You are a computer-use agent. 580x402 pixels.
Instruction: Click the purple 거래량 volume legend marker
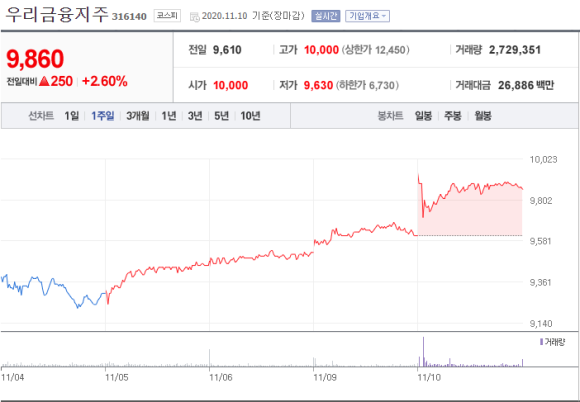tap(541, 342)
